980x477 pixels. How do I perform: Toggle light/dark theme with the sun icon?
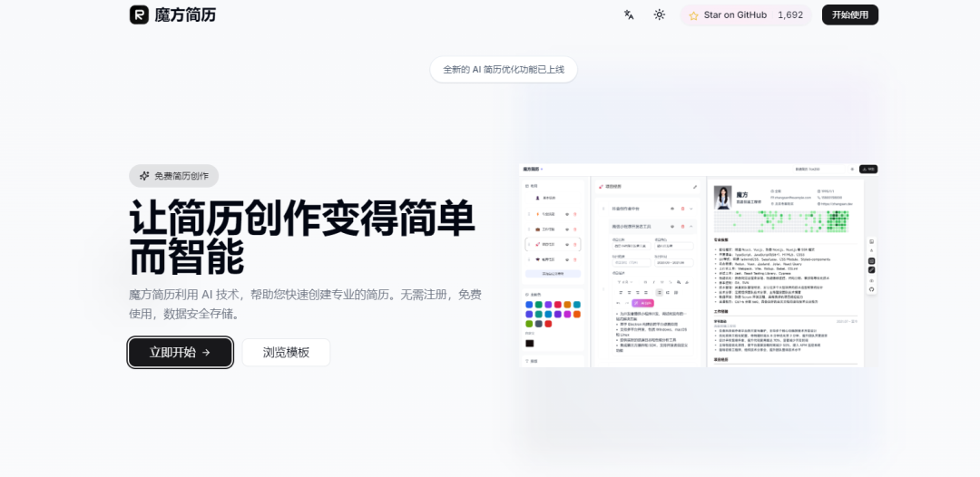660,15
